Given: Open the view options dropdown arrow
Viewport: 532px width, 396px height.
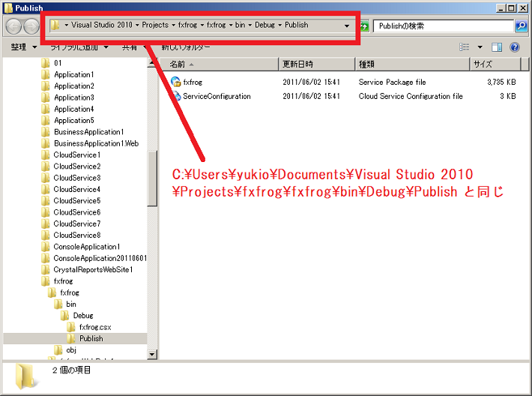Looking at the screenshot, I should click(x=479, y=47).
